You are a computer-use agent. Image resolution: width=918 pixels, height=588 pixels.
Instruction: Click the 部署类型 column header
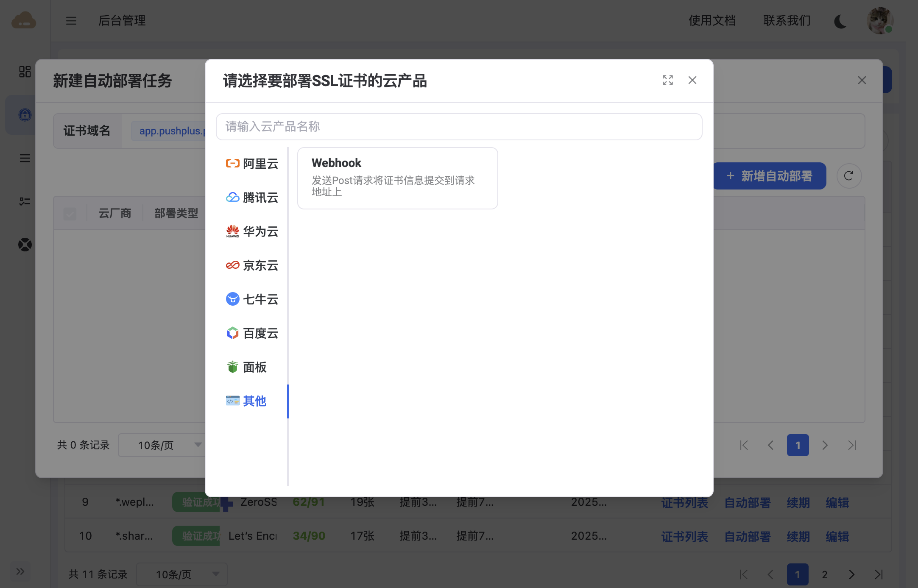click(176, 213)
